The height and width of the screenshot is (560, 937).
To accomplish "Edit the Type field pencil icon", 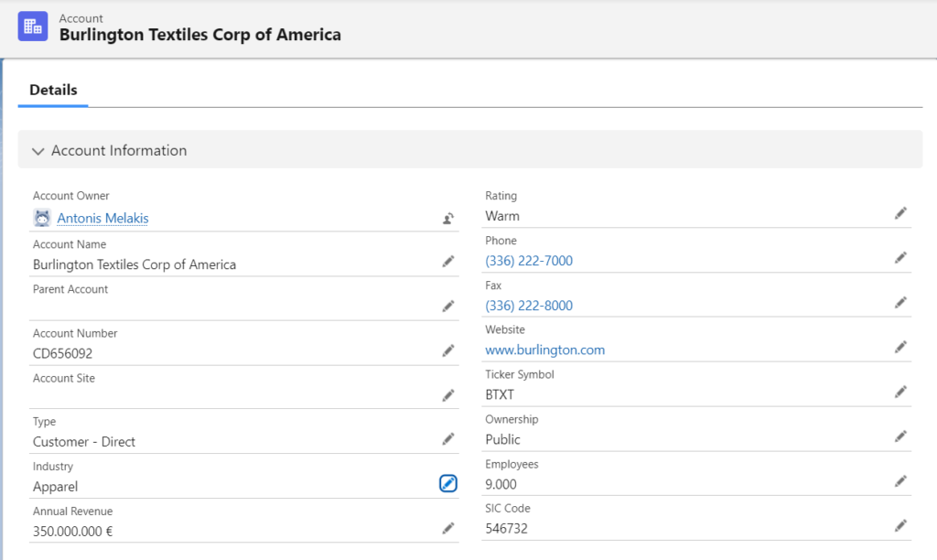I will click(448, 438).
